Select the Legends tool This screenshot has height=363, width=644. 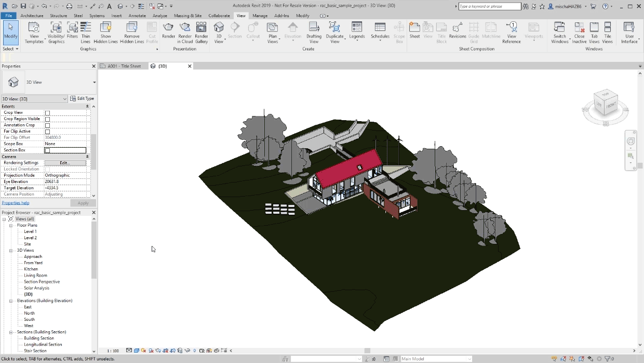[357, 32]
